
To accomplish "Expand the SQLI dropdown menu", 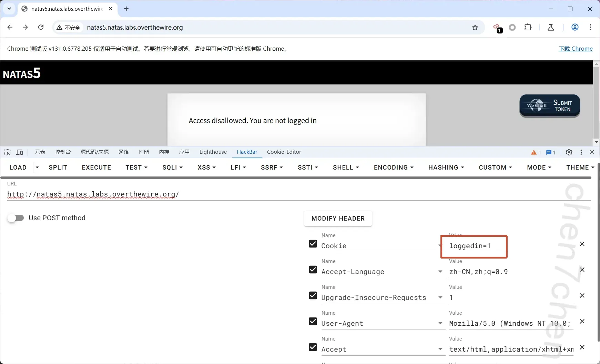I will tap(172, 168).
